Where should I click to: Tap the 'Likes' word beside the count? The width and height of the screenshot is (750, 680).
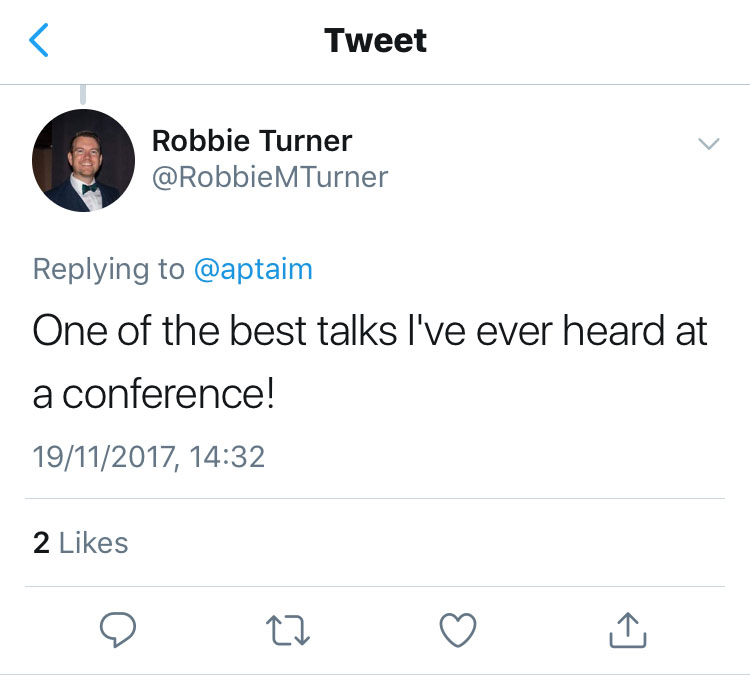[x=93, y=543]
